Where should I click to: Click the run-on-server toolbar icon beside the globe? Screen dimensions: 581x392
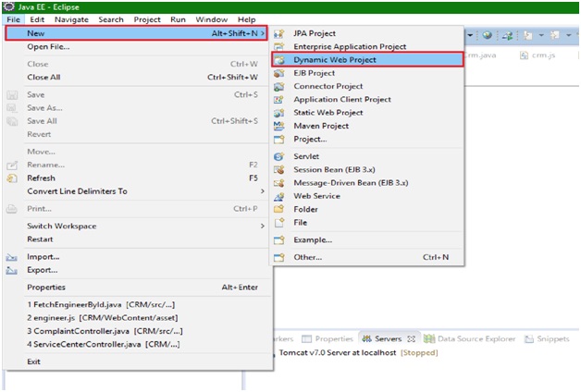click(507, 35)
